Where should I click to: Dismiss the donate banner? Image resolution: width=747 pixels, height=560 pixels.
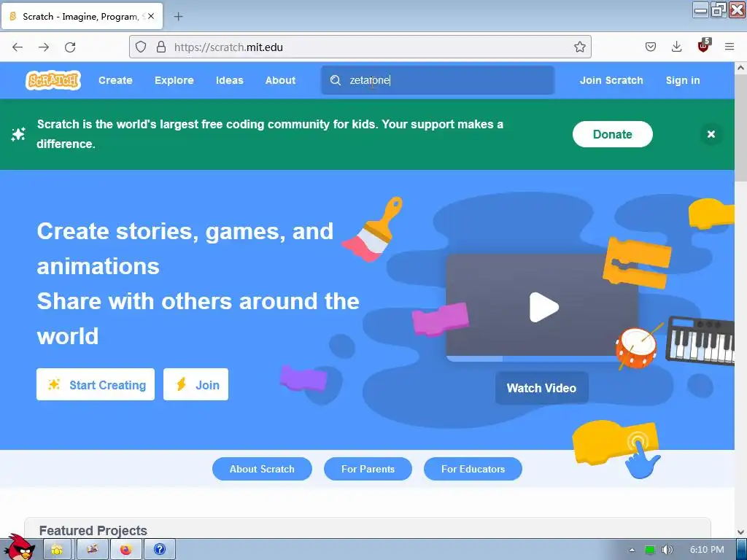click(711, 134)
